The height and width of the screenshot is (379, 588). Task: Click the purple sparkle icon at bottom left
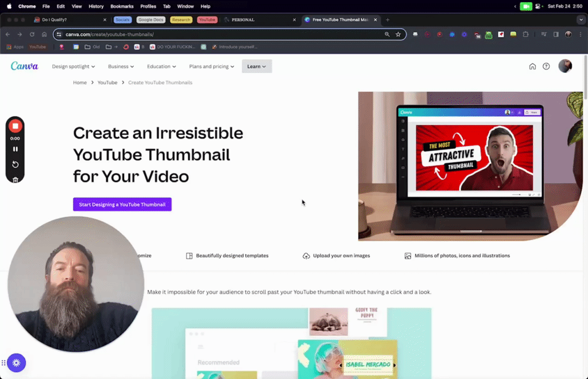pyautogui.click(x=16, y=362)
